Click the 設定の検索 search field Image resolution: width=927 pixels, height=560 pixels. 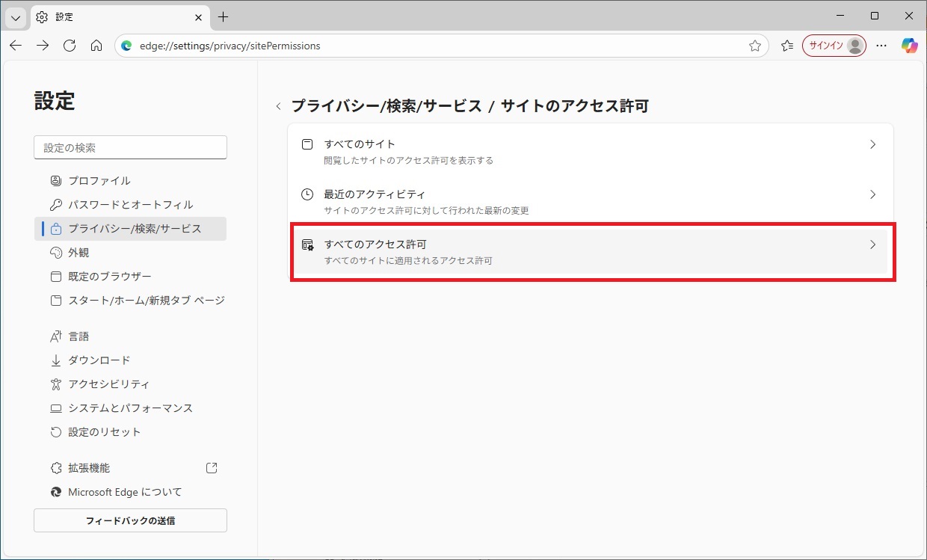[x=130, y=147]
